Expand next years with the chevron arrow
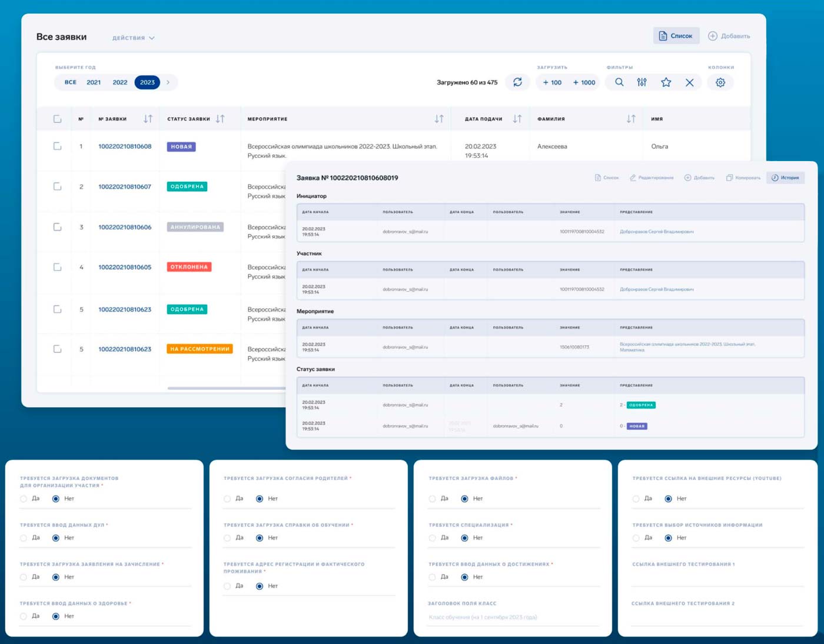The image size is (824, 644). (168, 82)
